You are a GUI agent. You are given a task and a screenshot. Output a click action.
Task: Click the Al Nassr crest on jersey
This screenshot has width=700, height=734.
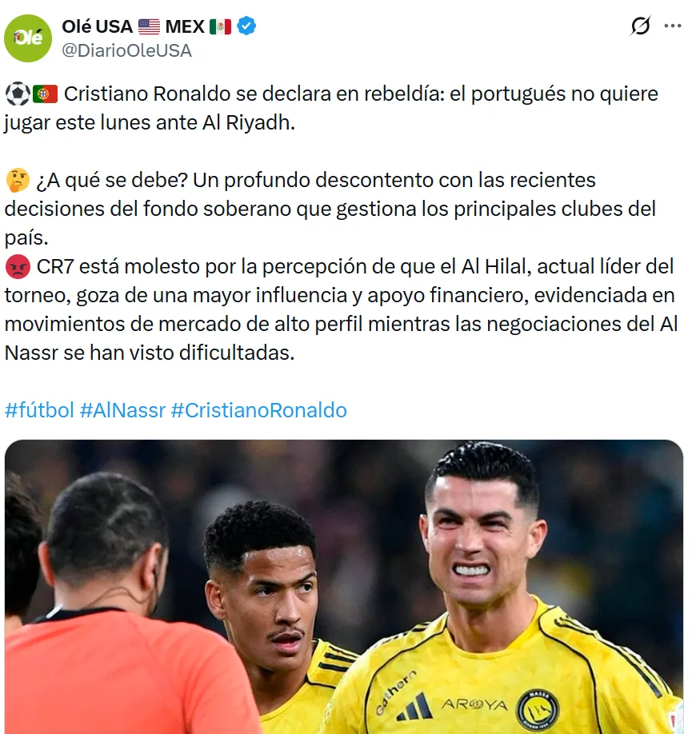537,709
